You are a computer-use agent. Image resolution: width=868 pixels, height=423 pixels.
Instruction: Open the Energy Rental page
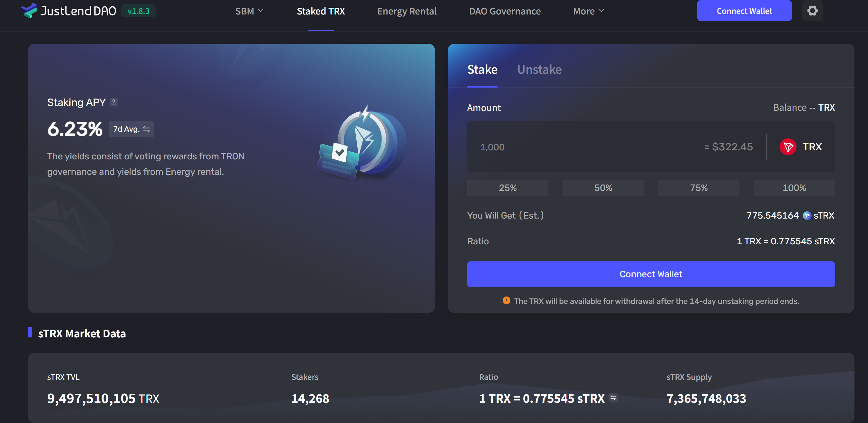point(407,11)
